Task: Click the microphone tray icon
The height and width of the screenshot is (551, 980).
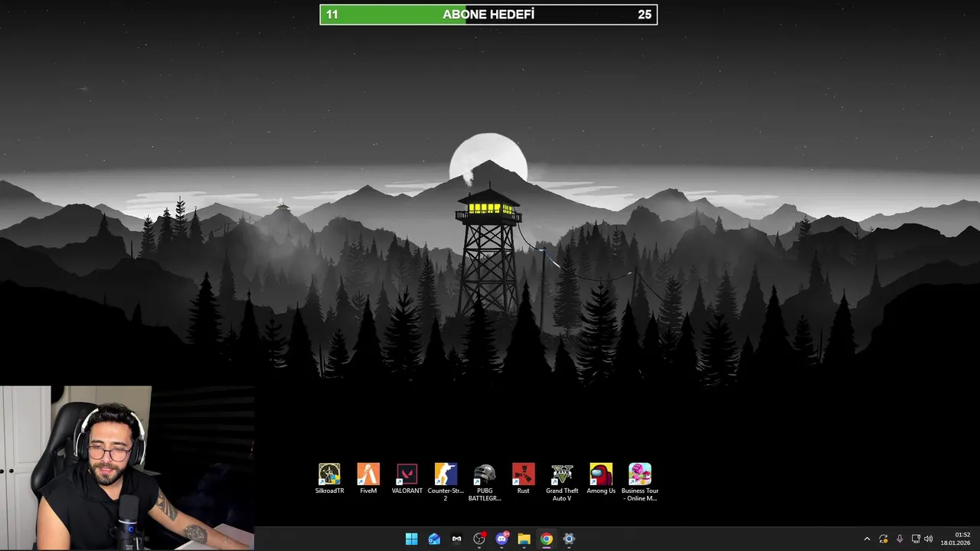Action: tap(900, 539)
